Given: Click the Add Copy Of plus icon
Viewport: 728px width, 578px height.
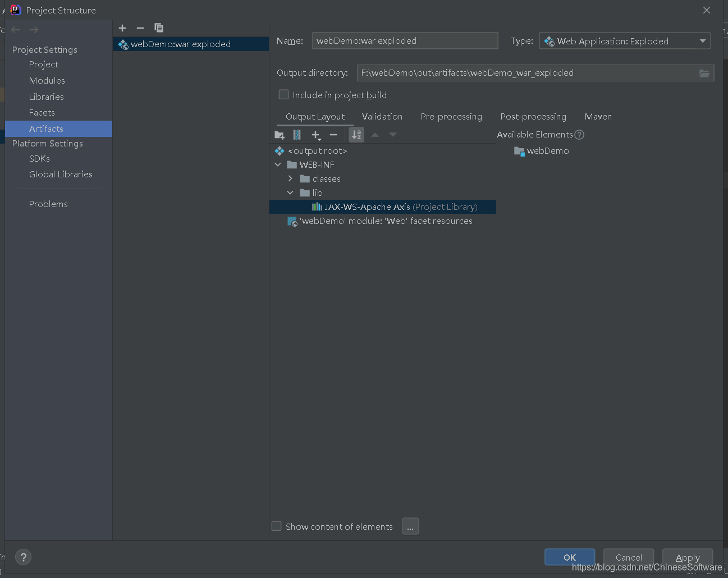Looking at the screenshot, I should [316, 135].
